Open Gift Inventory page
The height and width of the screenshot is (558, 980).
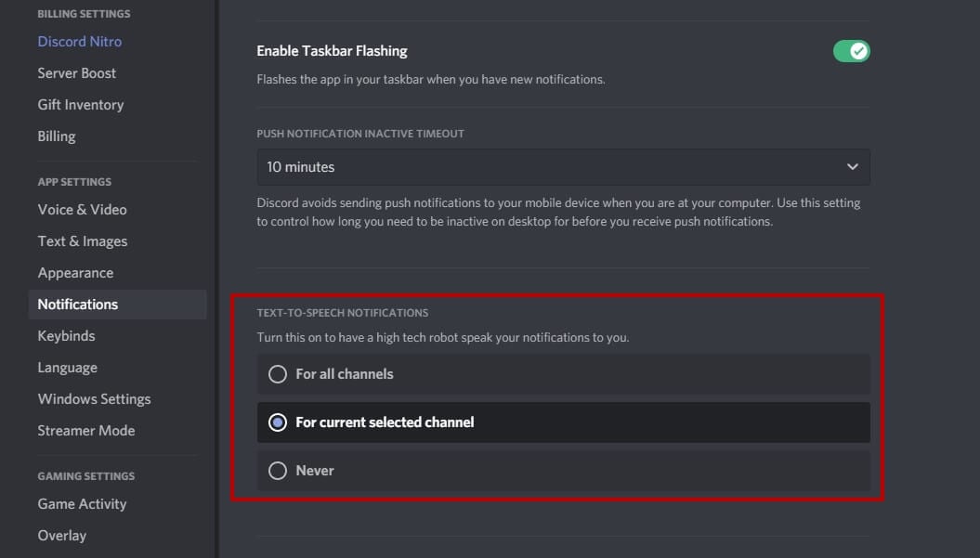pos(81,105)
